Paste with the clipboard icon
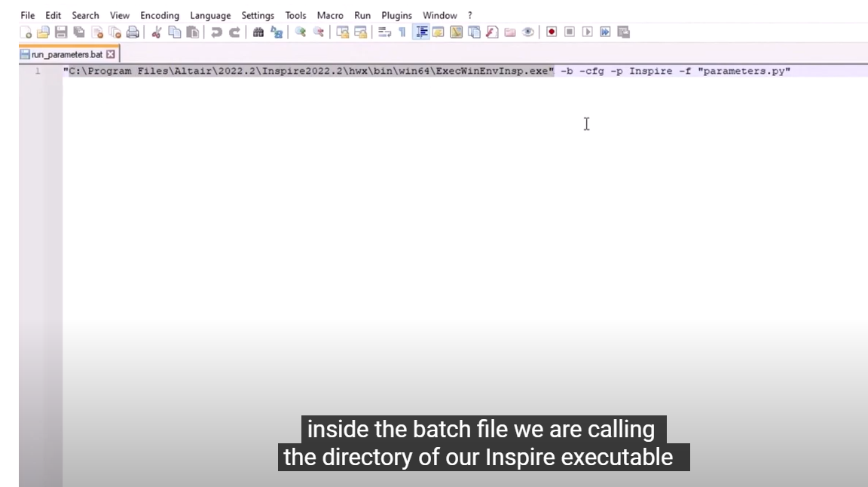The image size is (868, 487). (x=193, y=32)
